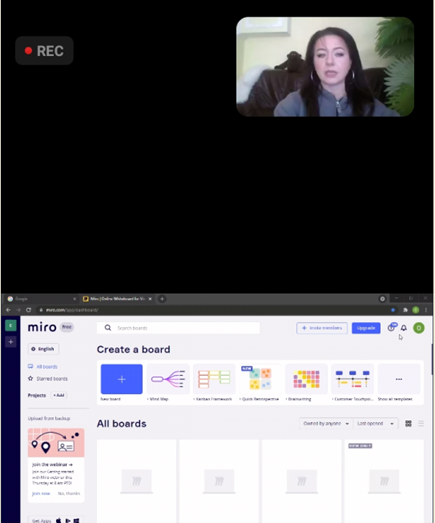Screen dimensions: 435x523
Task: Bookmark page with the star icon
Action: [393, 310]
